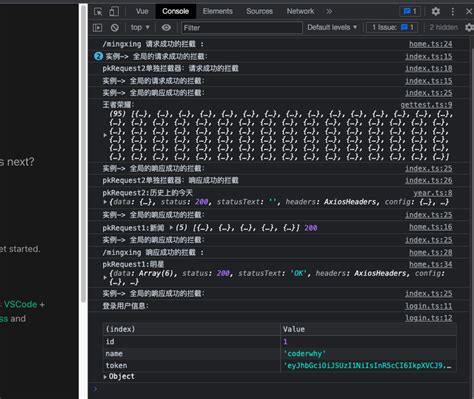This screenshot has height=399, width=474.
Task: Switch to the Network tab
Action: click(300, 11)
